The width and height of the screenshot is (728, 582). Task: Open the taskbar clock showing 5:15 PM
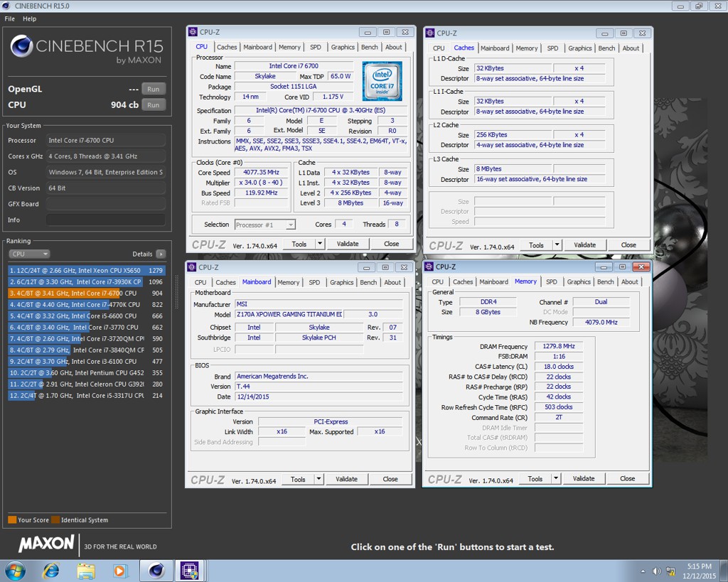pyautogui.click(x=700, y=571)
